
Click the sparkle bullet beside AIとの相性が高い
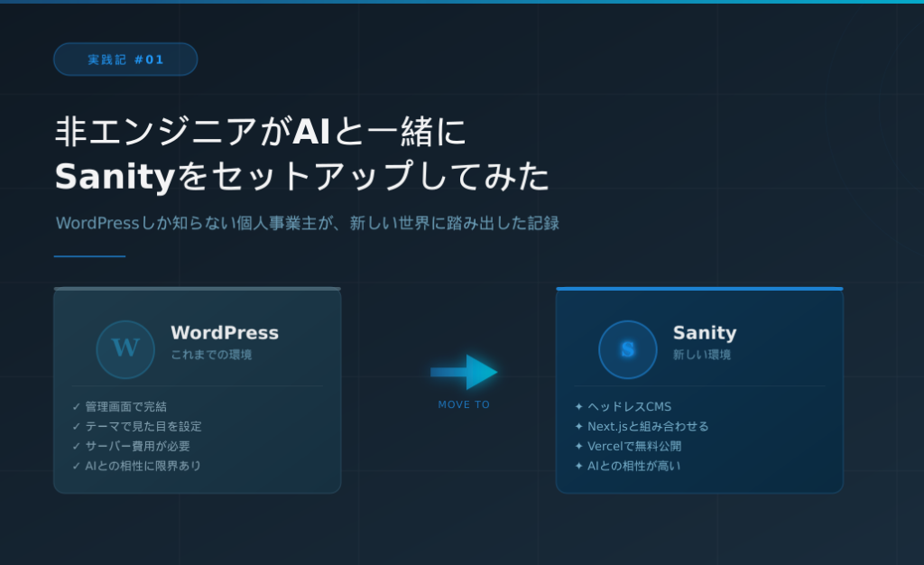[x=579, y=467]
